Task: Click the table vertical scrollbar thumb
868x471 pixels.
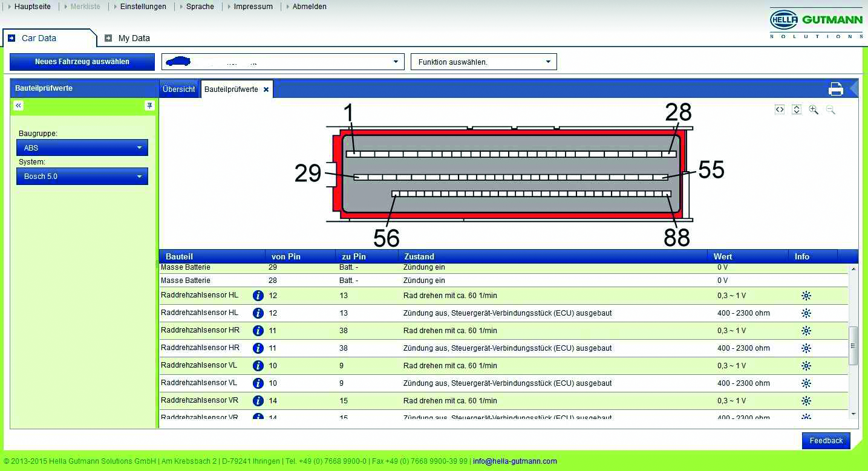Action: point(853,346)
